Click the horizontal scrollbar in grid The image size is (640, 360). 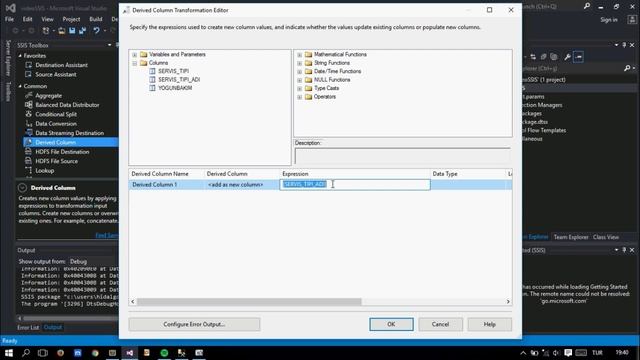tap(249, 302)
